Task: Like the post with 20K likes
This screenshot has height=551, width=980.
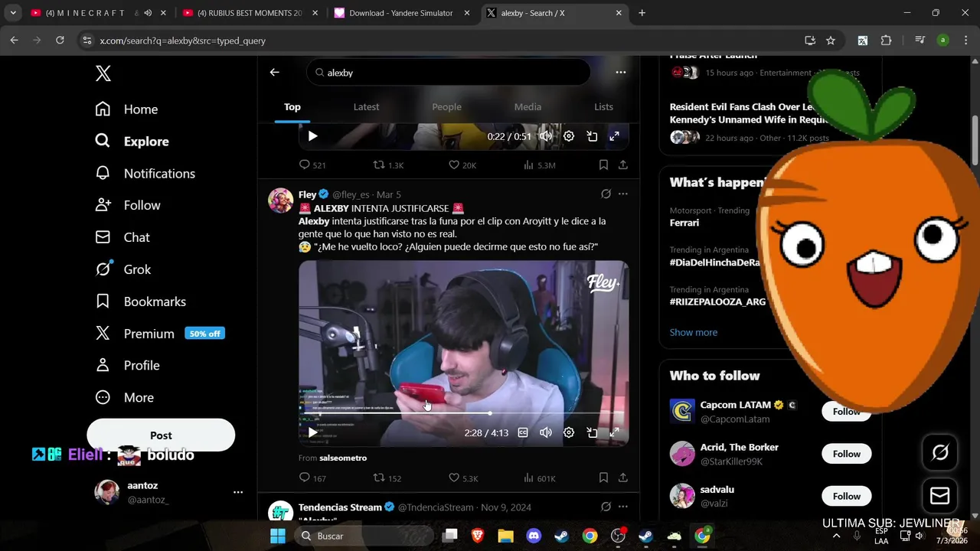Action: point(462,165)
